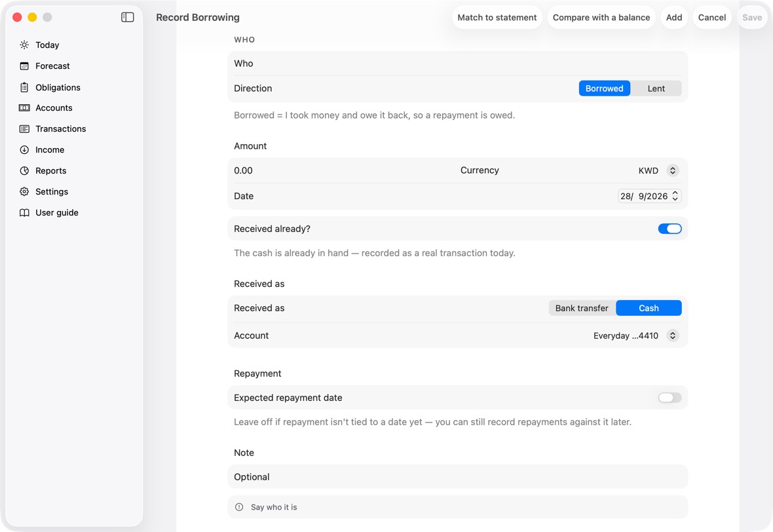The height and width of the screenshot is (532, 773).
Task: Switch to the Accounts section
Action: (74, 108)
